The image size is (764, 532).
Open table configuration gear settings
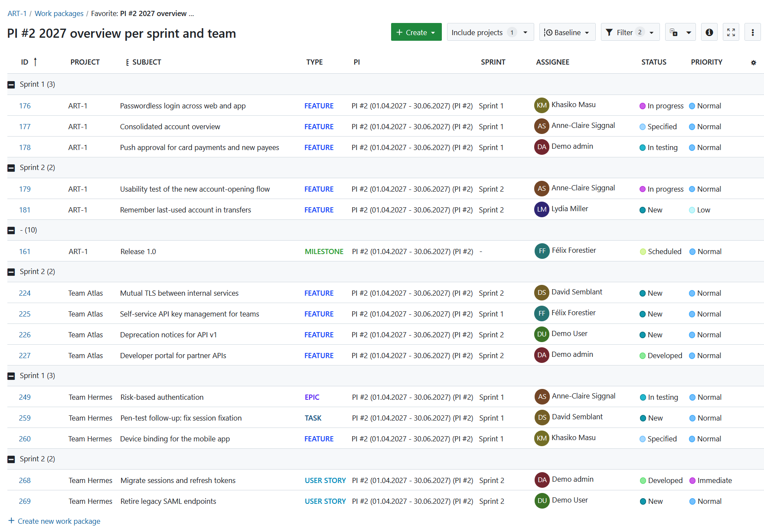pos(753,62)
